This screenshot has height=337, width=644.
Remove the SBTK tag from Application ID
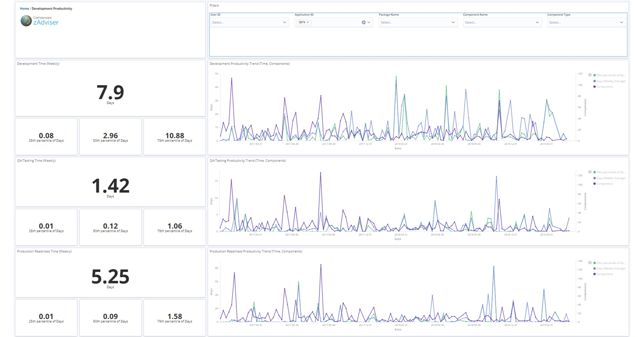coord(308,22)
